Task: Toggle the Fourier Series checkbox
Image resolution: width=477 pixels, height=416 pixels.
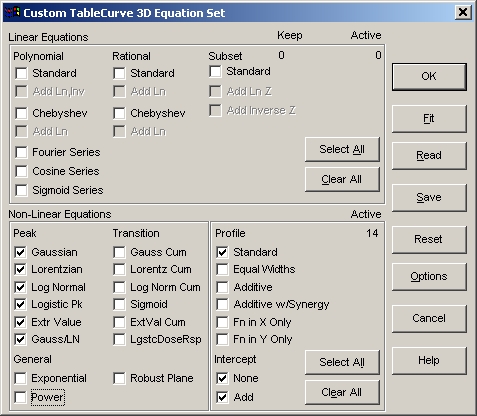Action: (x=21, y=152)
